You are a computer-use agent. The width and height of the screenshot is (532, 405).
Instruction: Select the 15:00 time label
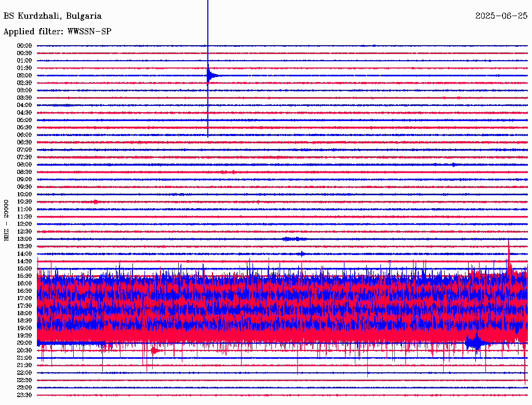click(24, 268)
